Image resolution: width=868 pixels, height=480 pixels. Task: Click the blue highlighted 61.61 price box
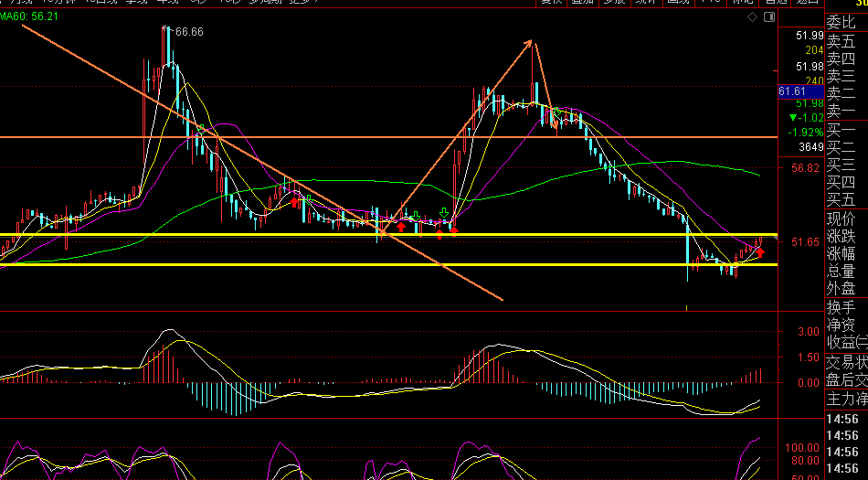click(x=801, y=91)
